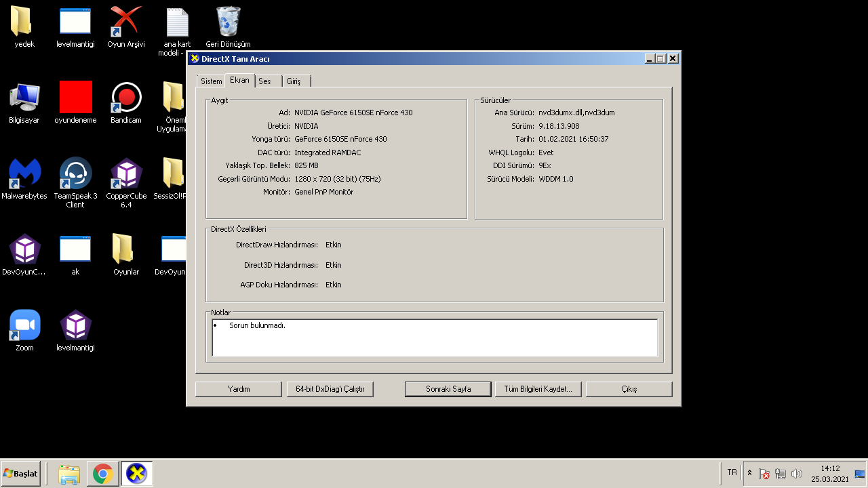Click the WHQL Logolu value "Evet"

click(546, 152)
